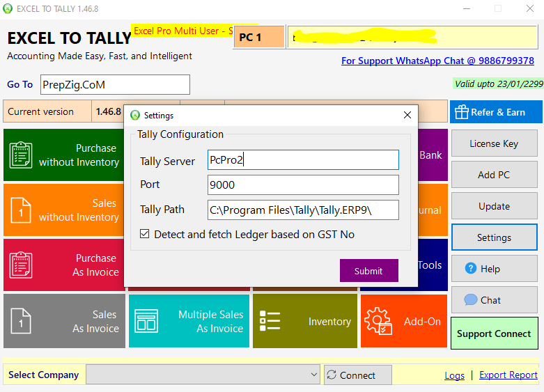Click the Support Connect button
This screenshot has width=544, height=392.
point(494,334)
